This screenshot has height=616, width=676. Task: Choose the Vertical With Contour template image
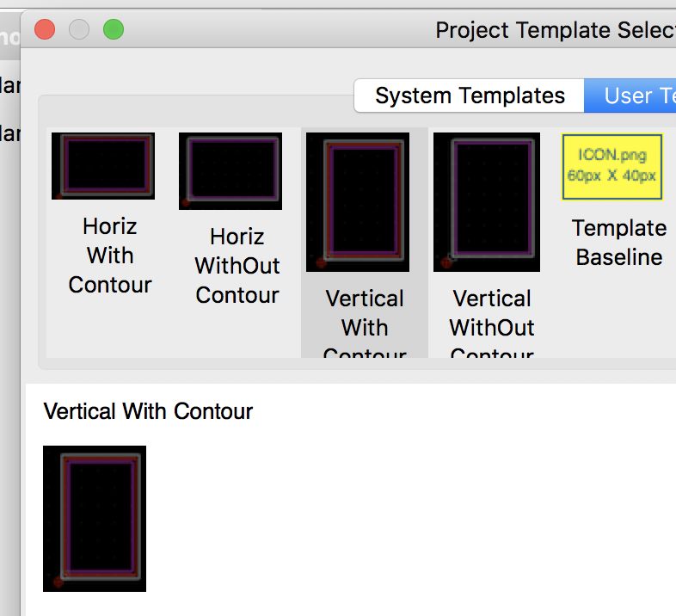pos(358,202)
